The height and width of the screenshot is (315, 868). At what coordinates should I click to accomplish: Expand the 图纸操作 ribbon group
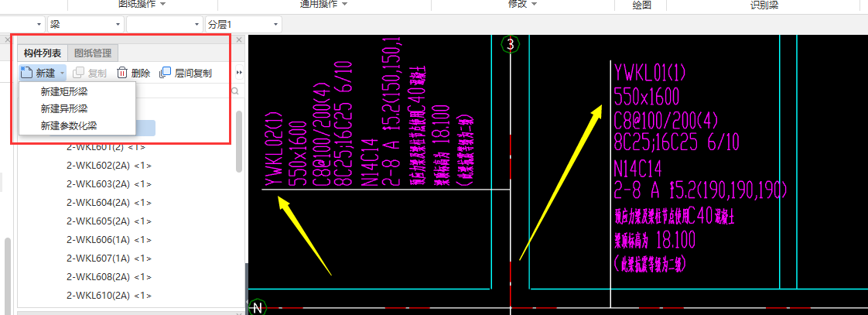click(142, 5)
